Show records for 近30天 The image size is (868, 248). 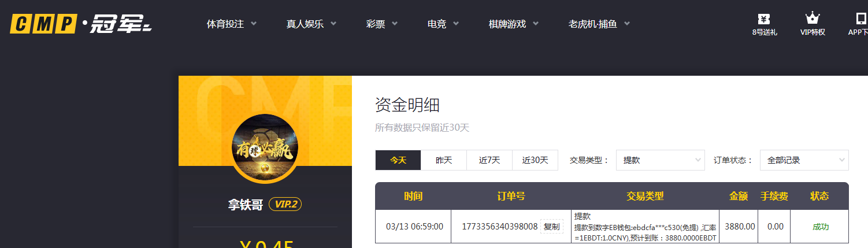[x=535, y=160]
